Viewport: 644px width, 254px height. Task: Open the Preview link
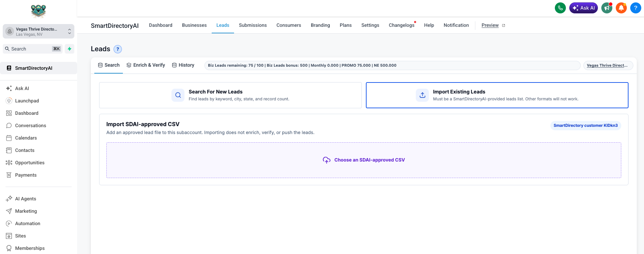tap(490, 25)
